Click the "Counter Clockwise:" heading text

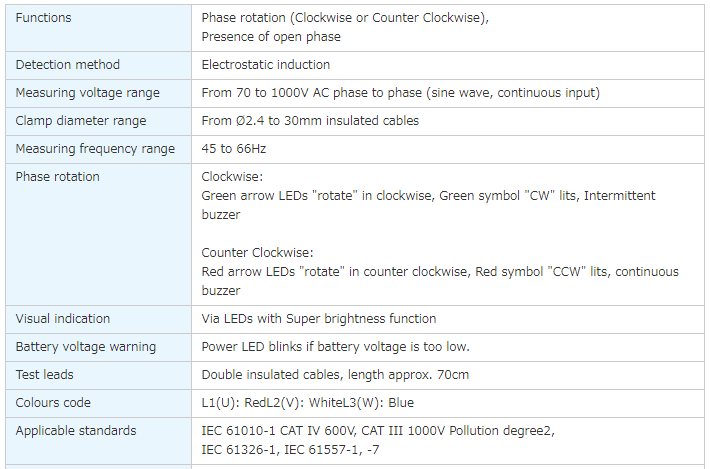click(257, 253)
